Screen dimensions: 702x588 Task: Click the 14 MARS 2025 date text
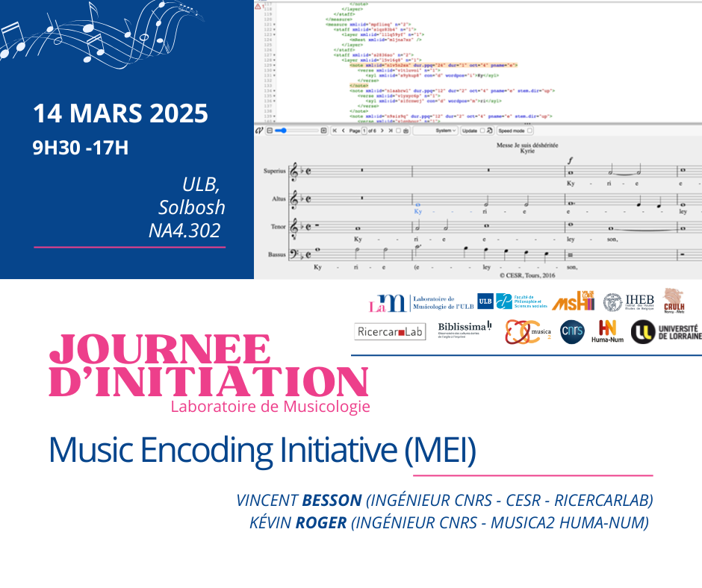pyautogui.click(x=120, y=113)
